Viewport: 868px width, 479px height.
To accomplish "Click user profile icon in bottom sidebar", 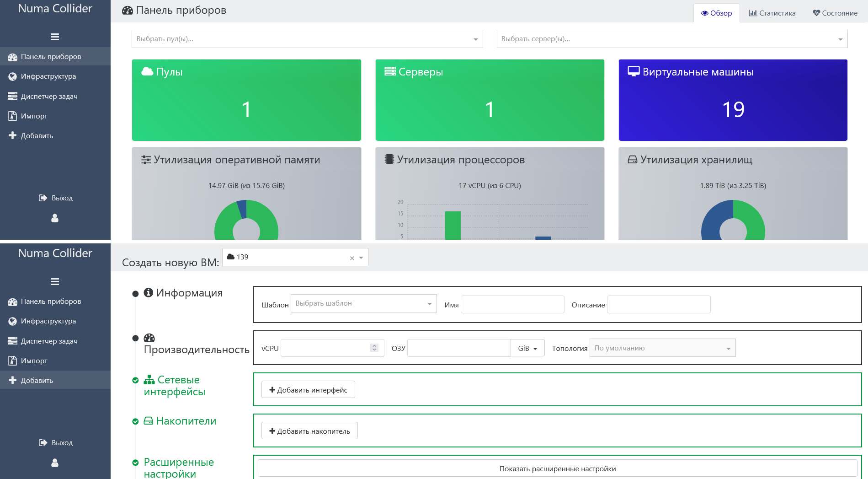I will click(55, 463).
